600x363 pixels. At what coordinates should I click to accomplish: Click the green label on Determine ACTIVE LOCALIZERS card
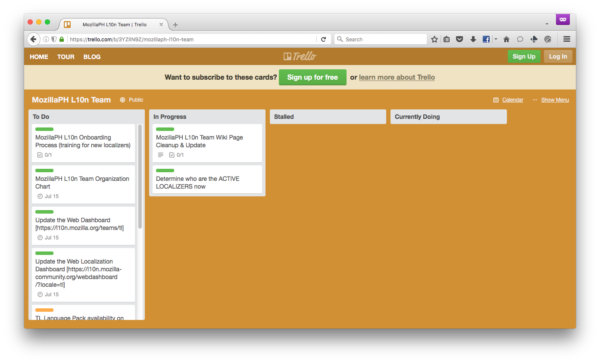pos(165,171)
